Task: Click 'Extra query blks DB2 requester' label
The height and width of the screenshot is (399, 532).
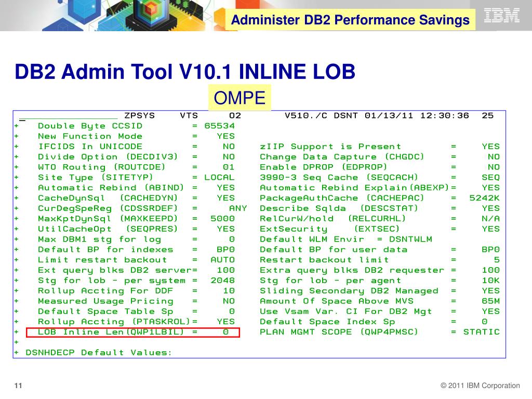Action: tap(352, 270)
